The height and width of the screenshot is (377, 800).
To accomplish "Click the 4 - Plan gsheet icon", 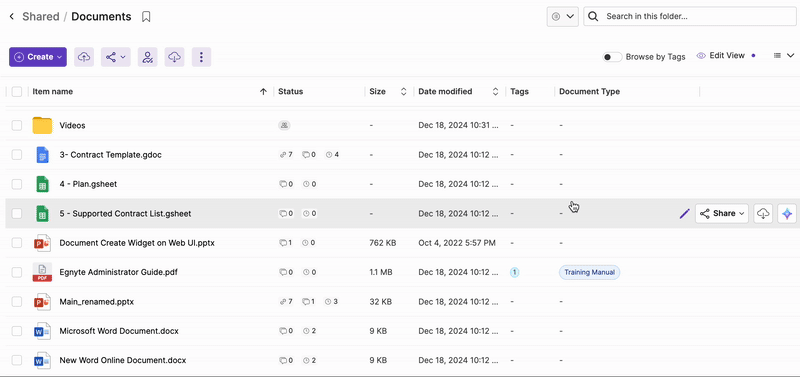I will [x=42, y=184].
